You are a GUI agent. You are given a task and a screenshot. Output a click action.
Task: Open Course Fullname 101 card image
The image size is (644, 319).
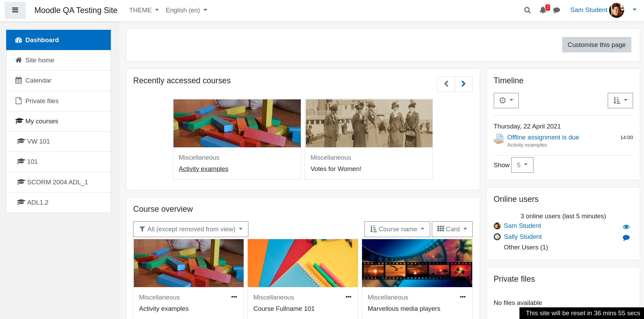303,263
